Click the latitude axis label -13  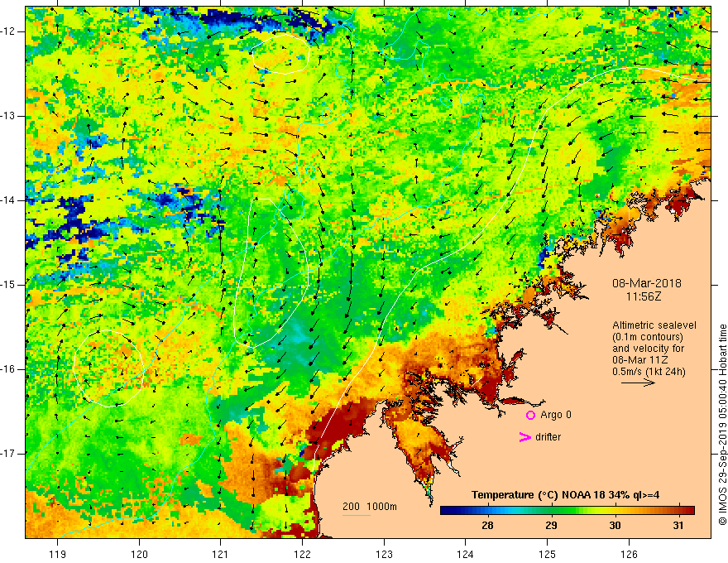(x=9, y=116)
